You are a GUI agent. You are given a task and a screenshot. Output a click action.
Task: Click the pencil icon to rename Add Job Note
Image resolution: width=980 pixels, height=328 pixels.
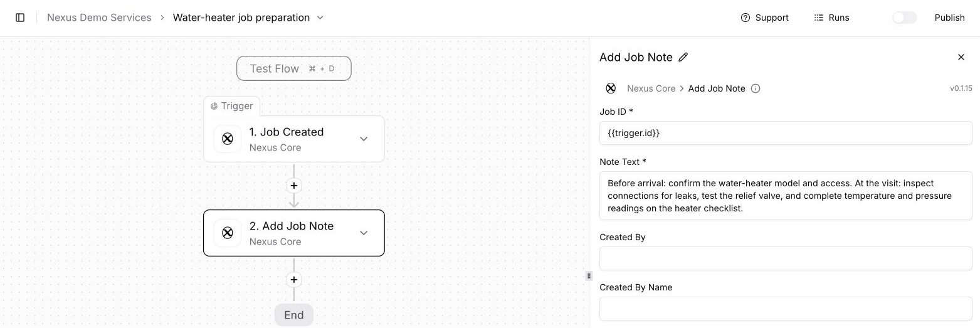point(683,57)
